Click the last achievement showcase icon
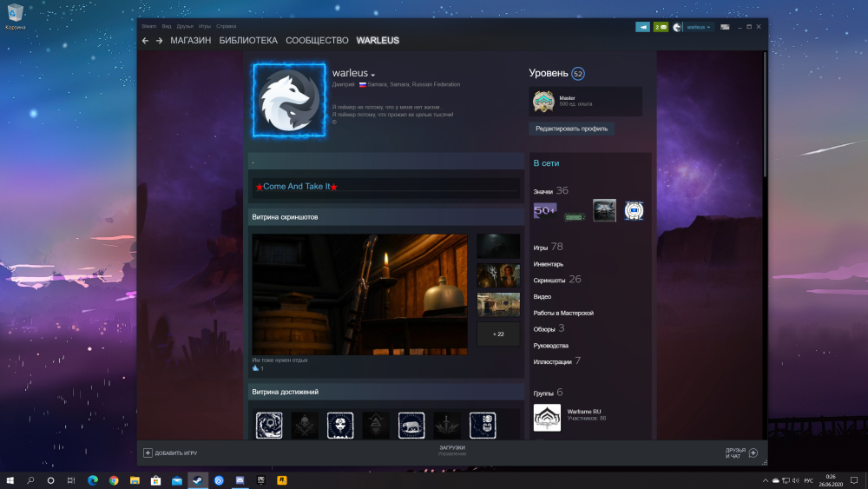 (x=483, y=426)
